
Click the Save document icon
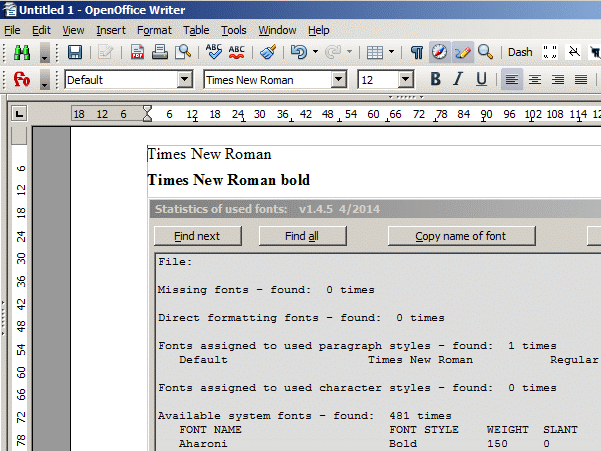pyautogui.click(x=75, y=52)
